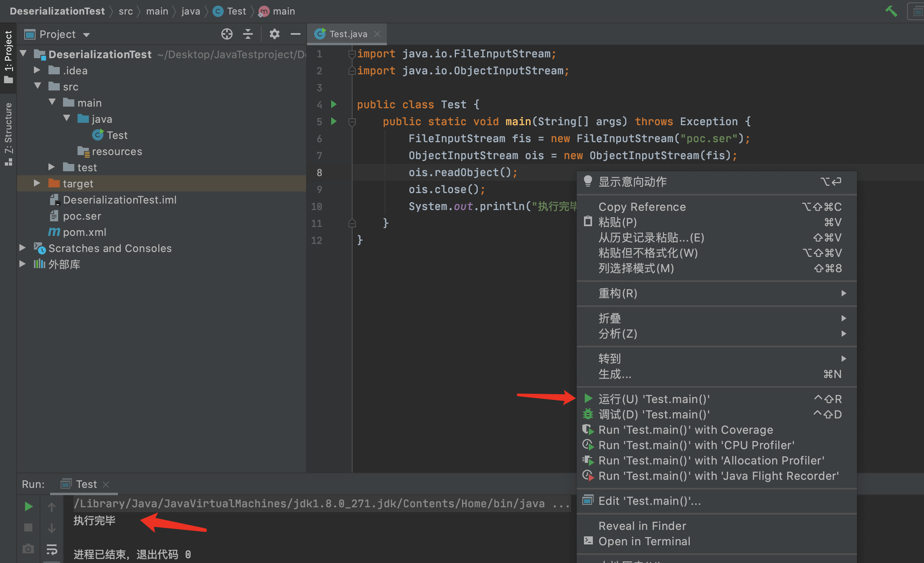Toggle the Structure side tool window
Viewport: 924px width, 563px height.
click(8, 133)
